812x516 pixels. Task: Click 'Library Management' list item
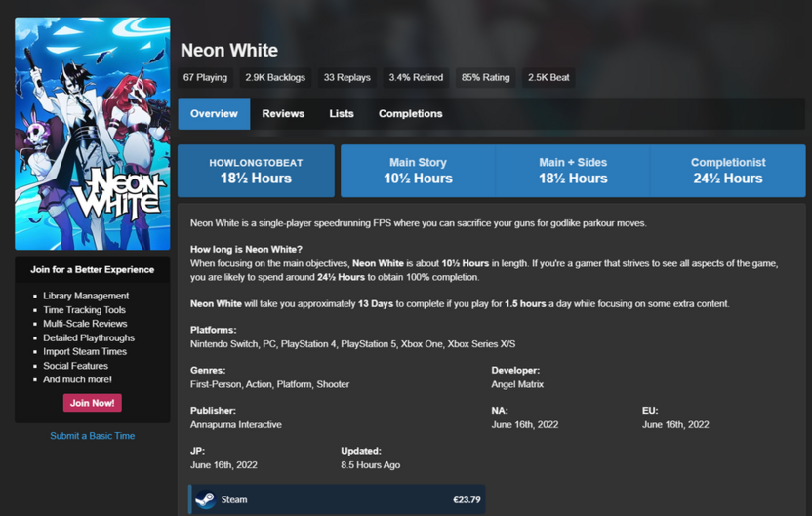pyautogui.click(x=86, y=296)
